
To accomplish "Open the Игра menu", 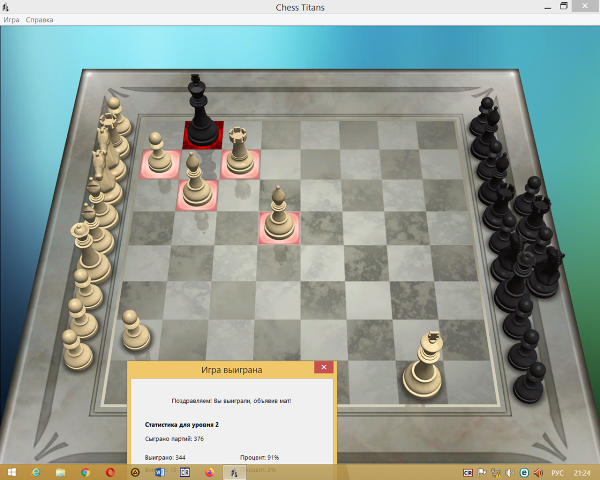I will point(11,20).
